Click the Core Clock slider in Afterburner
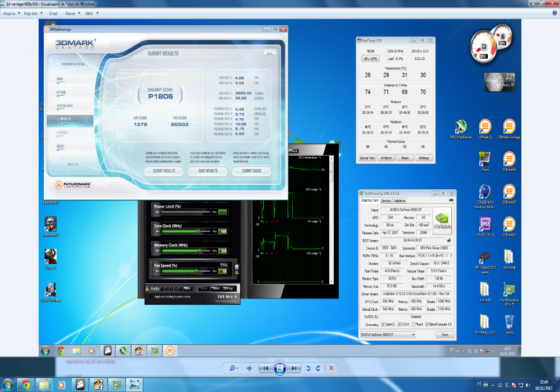Screen dimensions: 560x392 coord(186,231)
